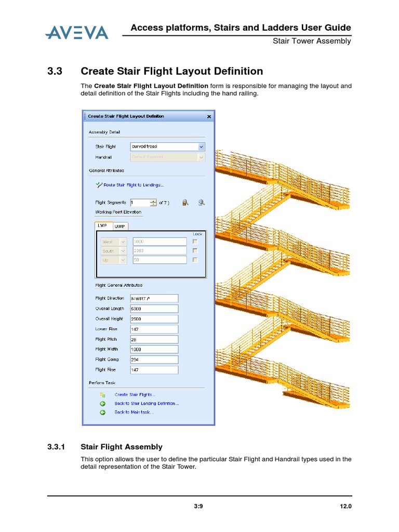The image size is (399, 532).
Task: Tick the Lock checkbox in South row
Action: coord(195,250)
